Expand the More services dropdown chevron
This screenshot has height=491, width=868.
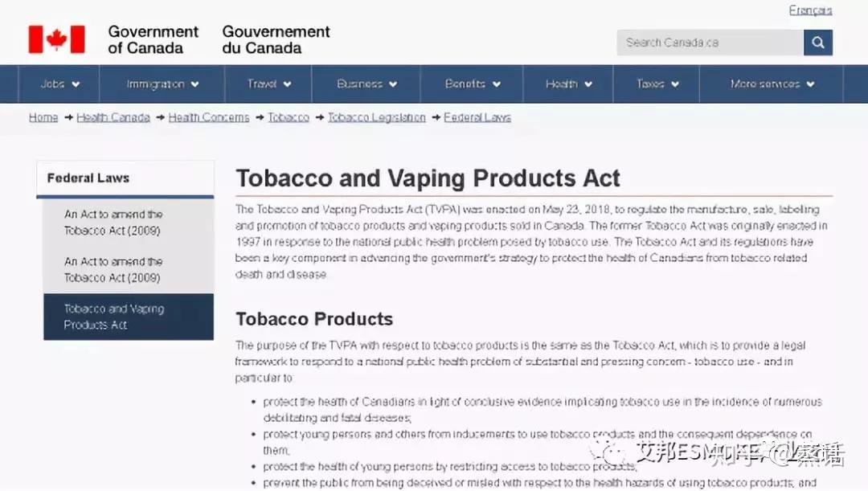click(x=810, y=84)
